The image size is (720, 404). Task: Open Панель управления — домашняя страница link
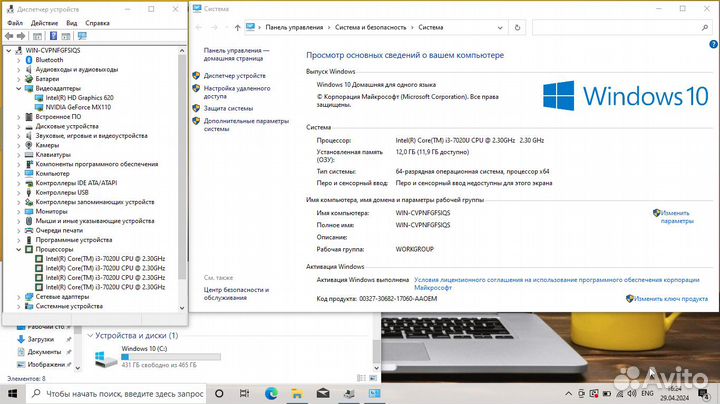click(x=236, y=55)
